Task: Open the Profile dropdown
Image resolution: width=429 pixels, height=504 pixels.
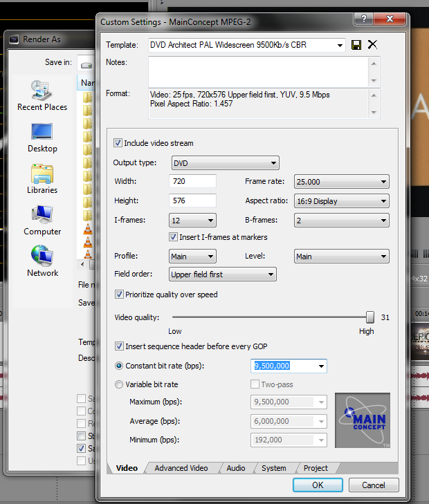Action: click(192, 256)
